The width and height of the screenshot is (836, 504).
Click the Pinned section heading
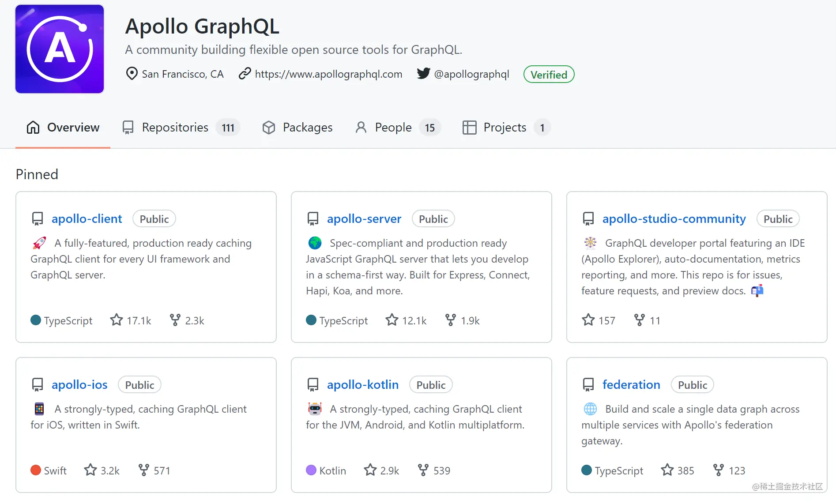coord(37,174)
